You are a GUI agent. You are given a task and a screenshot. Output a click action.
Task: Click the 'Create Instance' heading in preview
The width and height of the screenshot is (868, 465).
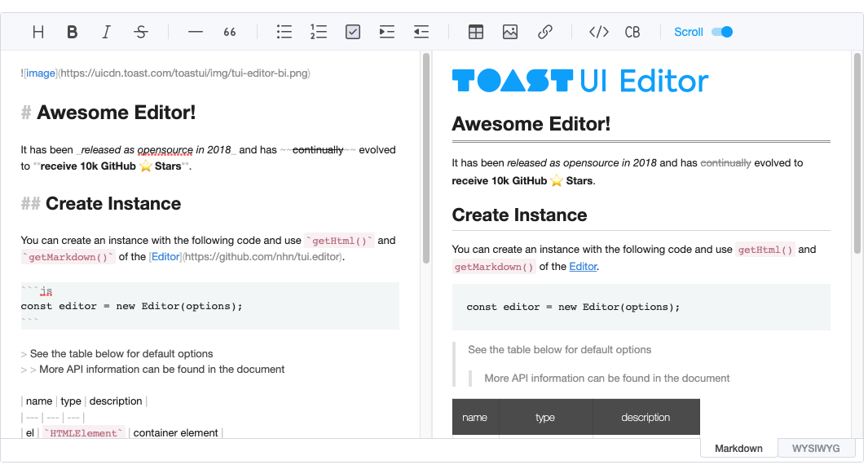click(519, 215)
